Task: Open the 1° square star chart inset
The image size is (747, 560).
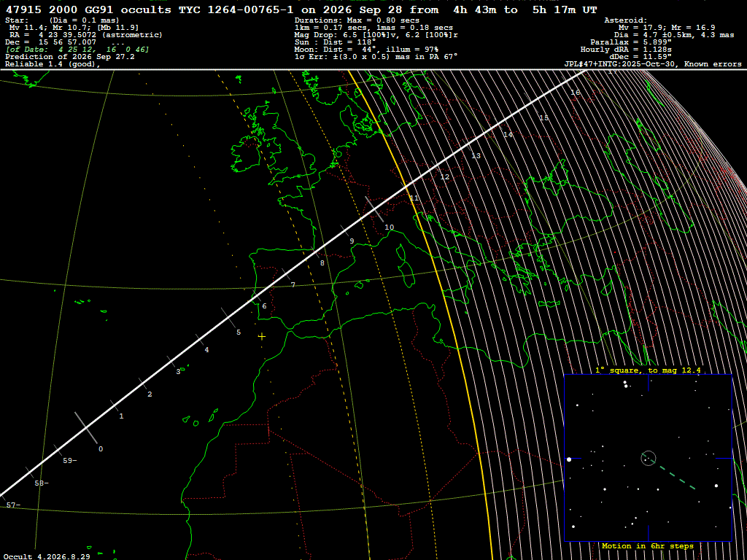Action: tap(648, 458)
